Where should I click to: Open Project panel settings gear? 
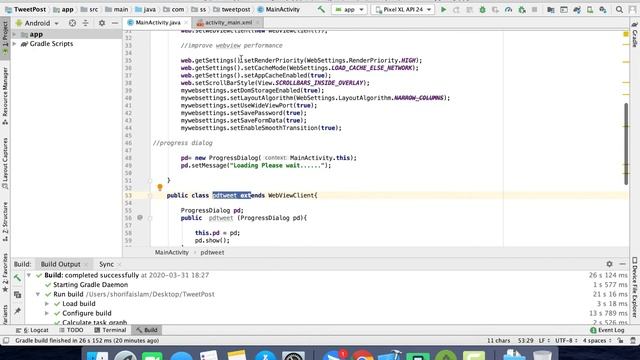coord(102,23)
